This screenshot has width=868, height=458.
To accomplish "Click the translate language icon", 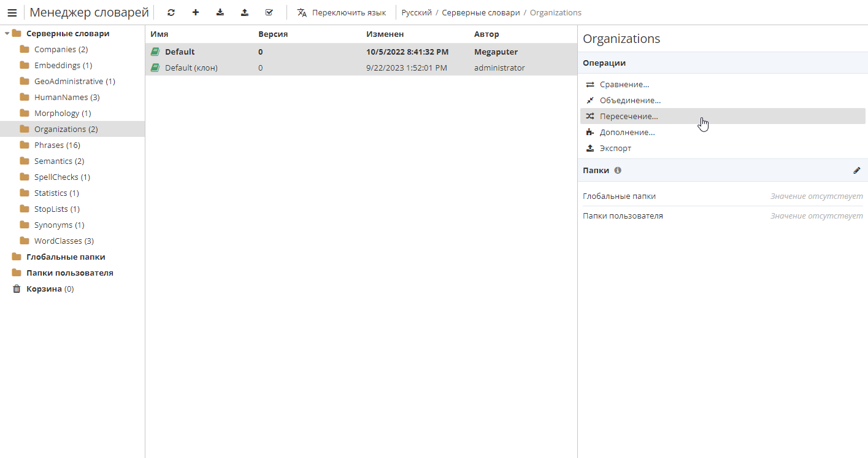I will (302, 12).
